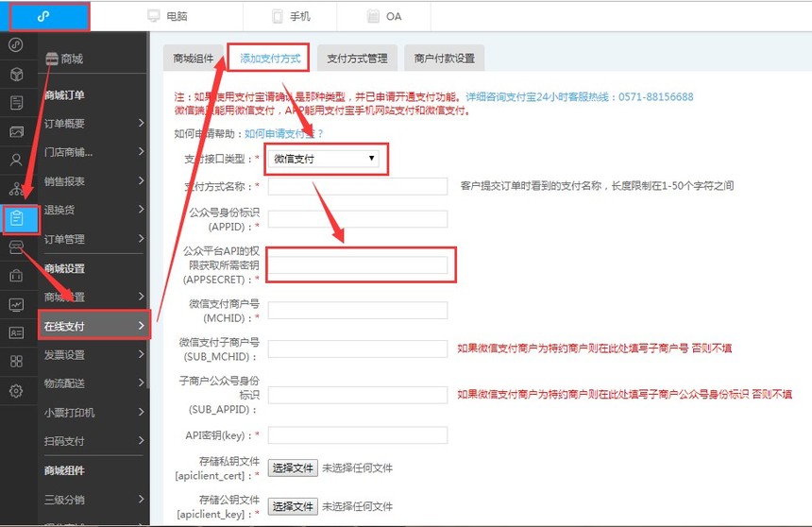Open the storefront icon in sidebar
812x527 pixels.
point(16,247)
